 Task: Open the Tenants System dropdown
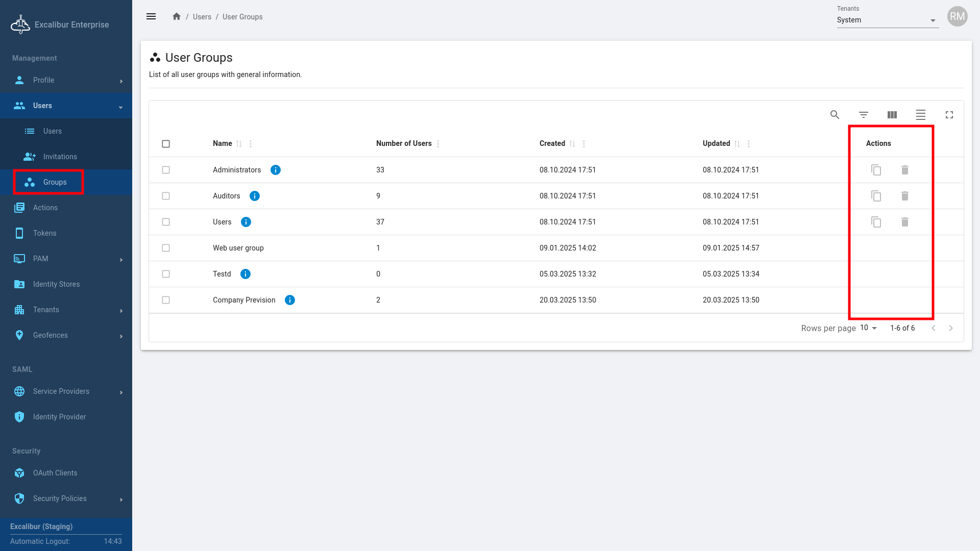[887, 20]
